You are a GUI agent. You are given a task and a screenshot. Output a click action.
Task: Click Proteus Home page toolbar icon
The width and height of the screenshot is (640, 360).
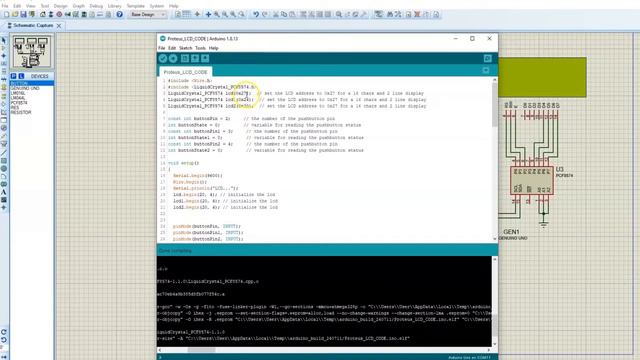tap(42, 15)
